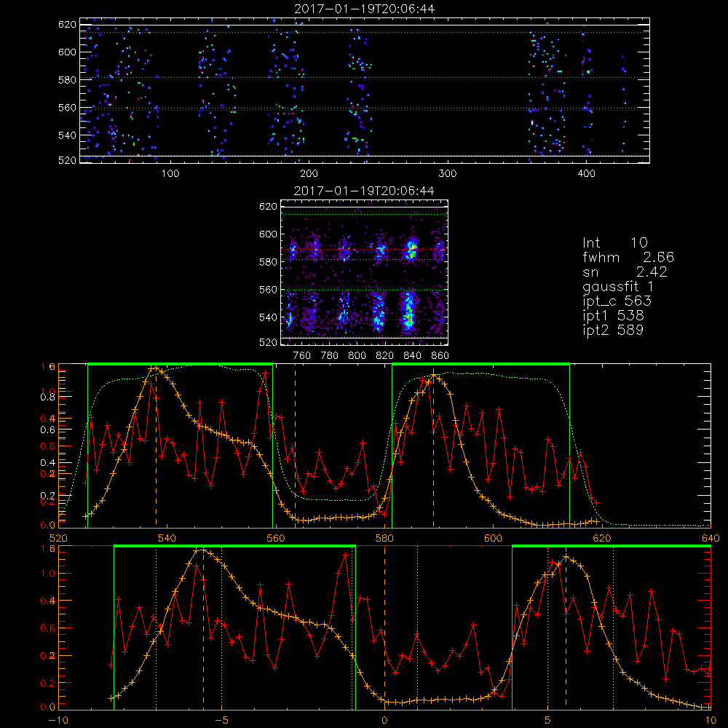The height and width of the screenshot is (728, 728).
Task: Click x-axis label 200 on top plot
Action: point(309,174)
